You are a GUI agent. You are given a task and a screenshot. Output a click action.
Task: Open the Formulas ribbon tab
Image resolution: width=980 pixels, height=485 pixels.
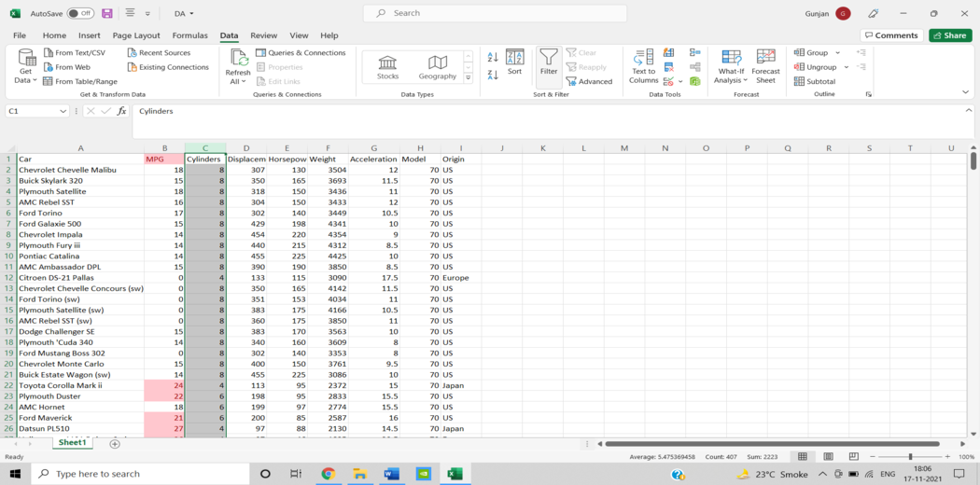point(189,35)
